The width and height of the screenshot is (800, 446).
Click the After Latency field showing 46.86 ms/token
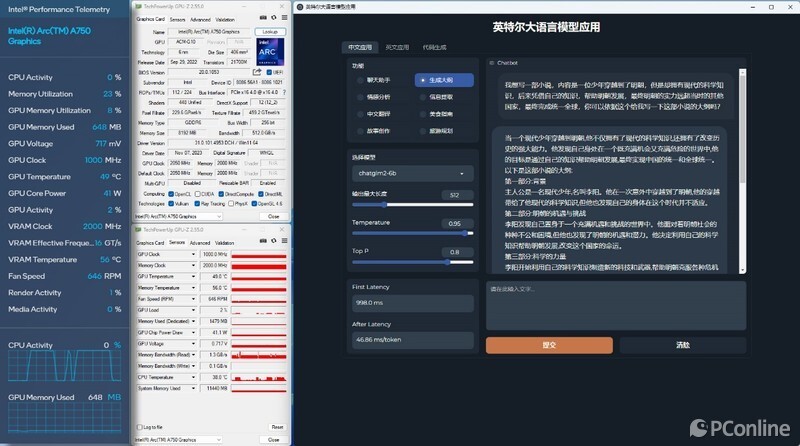pyautogui.click(x=412, y=340)
